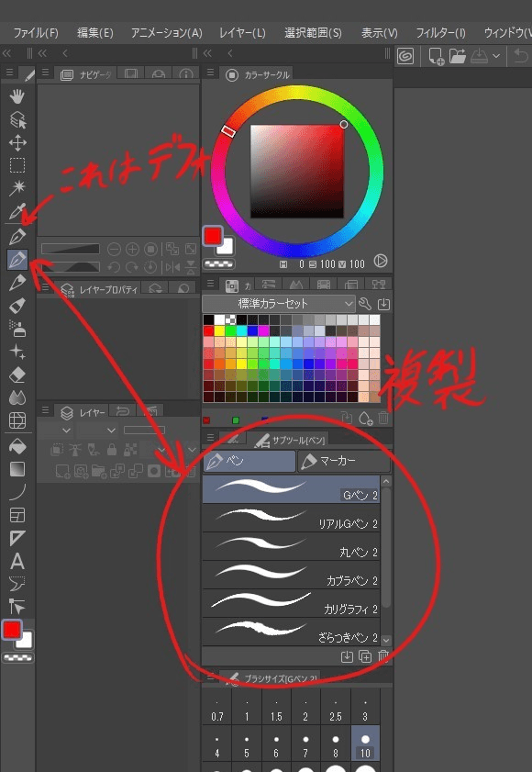Open アニメーション(A) menu
The image size is (532, 772).
166,33
